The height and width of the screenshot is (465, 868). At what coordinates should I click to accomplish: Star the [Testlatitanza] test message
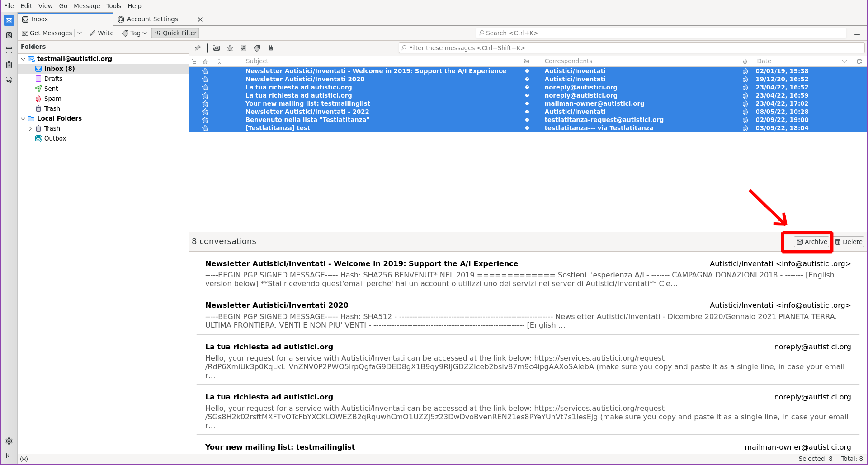(x=205, y=128)
